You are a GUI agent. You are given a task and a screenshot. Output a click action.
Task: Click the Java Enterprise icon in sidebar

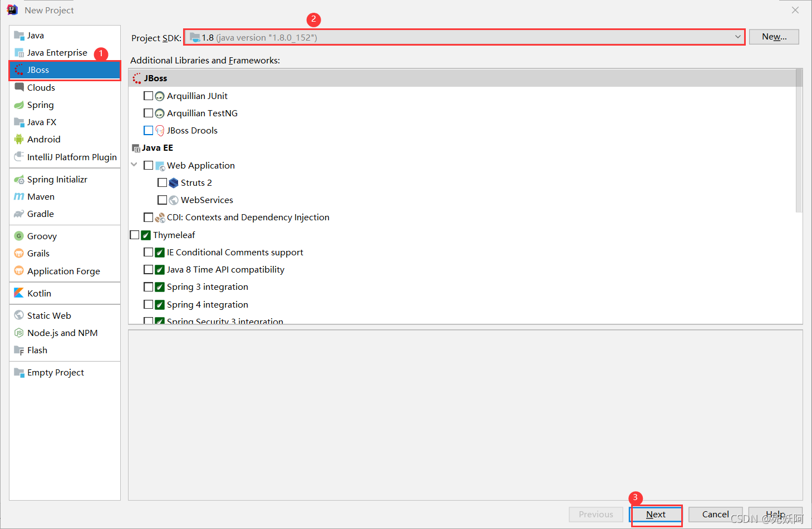point(19,52)
